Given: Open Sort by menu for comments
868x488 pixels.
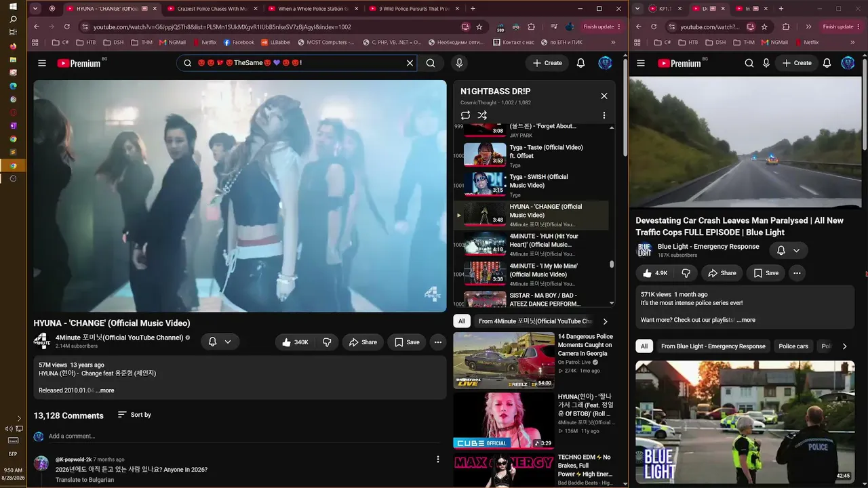Looking at the screenshot, I should click(134, 415).
